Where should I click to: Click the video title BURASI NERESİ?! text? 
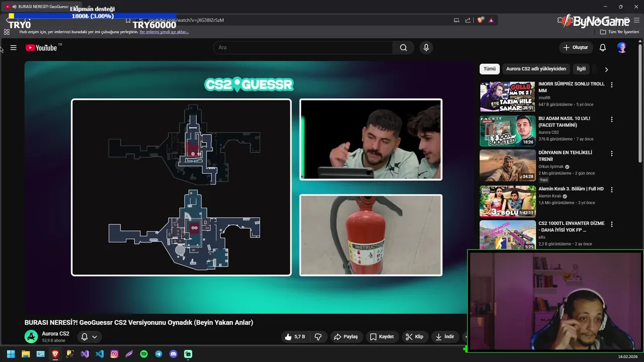(x=139, y=322)
